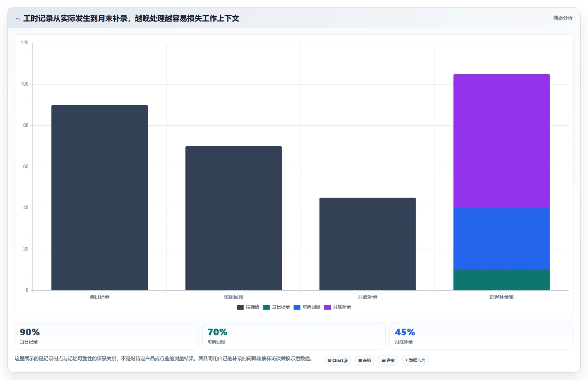Click the dark 当日记录 bar
The width and height of the screenshot is (588, 380).
(x=99, y=198)
